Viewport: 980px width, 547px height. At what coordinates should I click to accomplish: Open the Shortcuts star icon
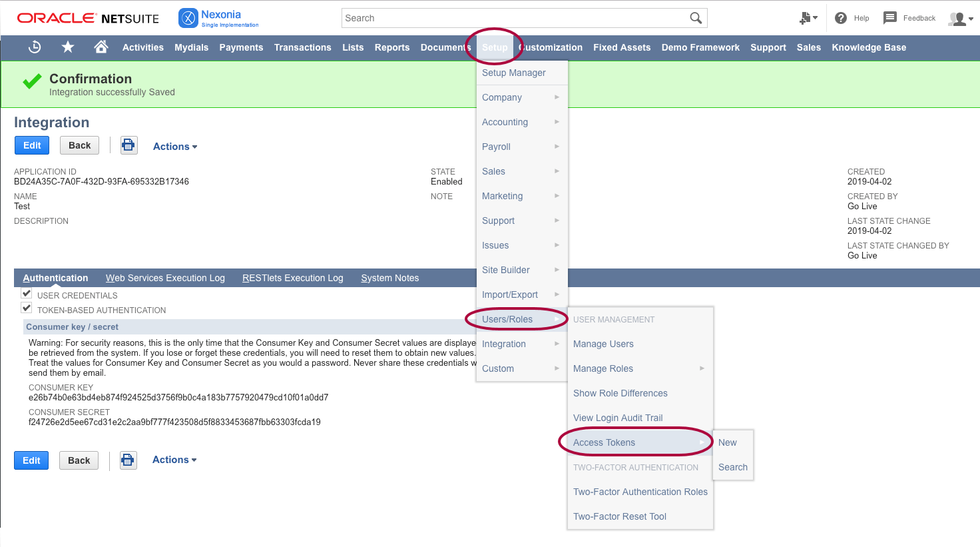click(68, 47)
